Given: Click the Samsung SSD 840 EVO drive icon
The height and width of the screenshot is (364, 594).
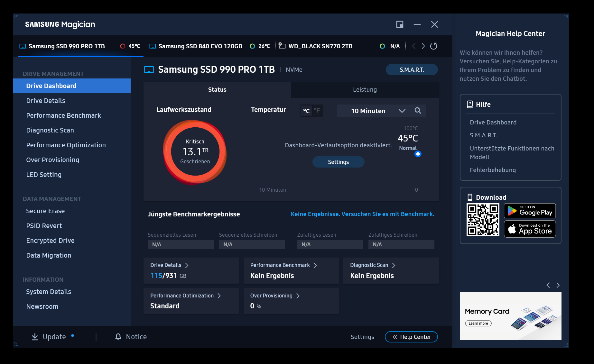Looking at the screenshot, I should pos(153,46).
